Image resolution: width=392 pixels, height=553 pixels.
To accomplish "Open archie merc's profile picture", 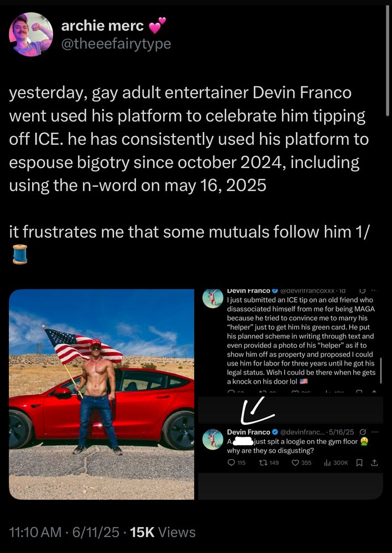I will click(31, 34).
